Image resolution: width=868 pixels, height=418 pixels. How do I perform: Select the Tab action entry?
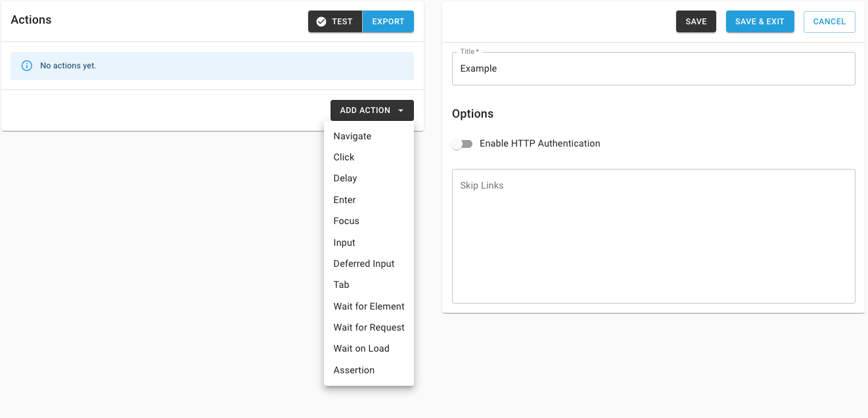(x=342, y=285)
